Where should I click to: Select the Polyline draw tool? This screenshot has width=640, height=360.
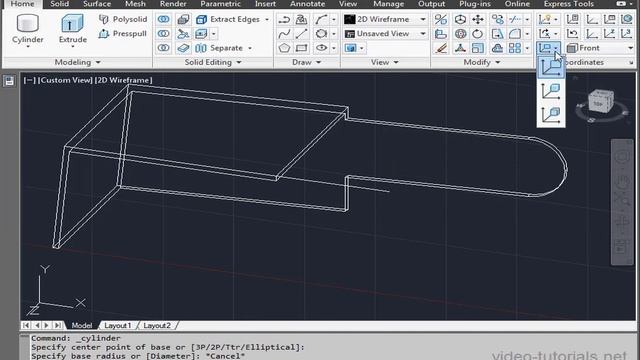click(x=284, y=19)
